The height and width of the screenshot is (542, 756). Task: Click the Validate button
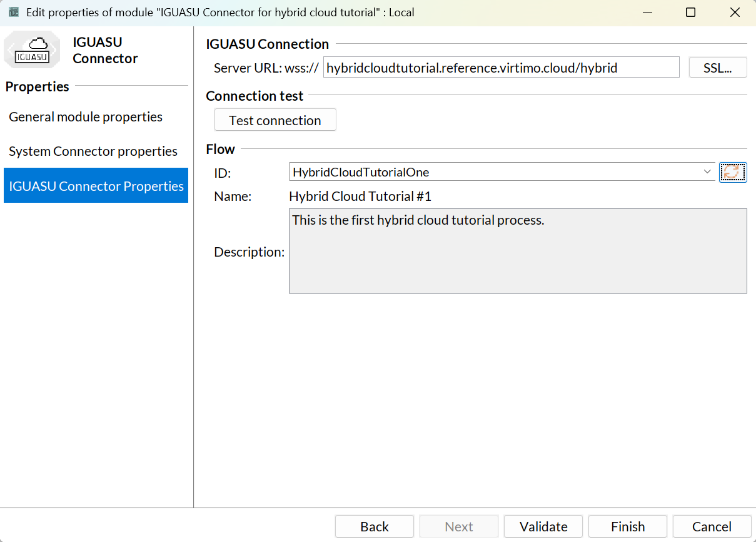click(x=543, y=526)
